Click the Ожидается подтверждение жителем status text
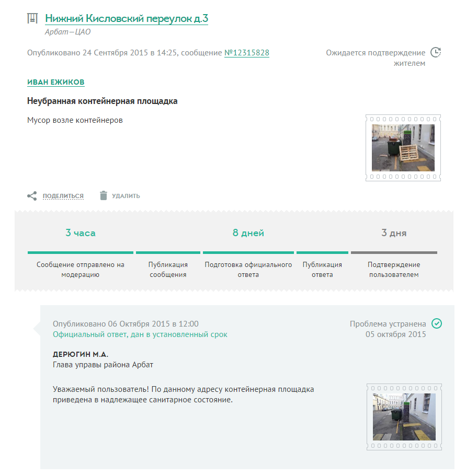 (376, 58)
